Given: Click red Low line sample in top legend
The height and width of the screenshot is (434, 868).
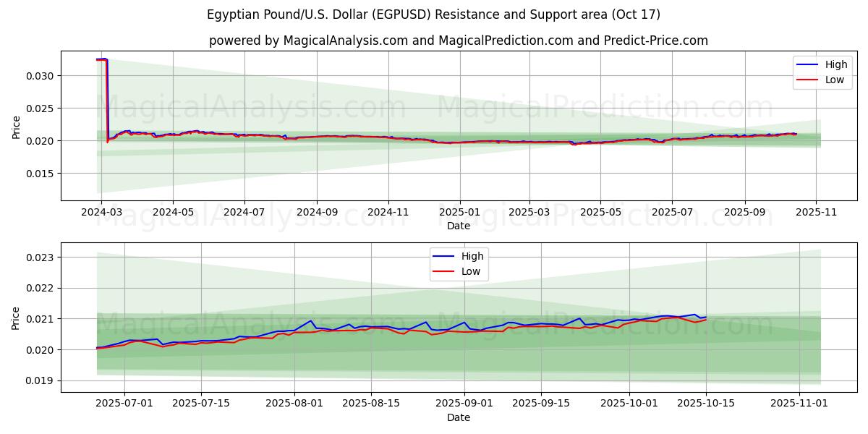Looking at the screenshot, I should [807, 80].
